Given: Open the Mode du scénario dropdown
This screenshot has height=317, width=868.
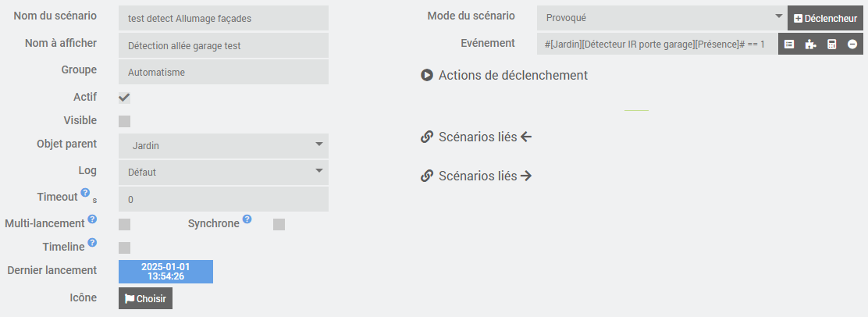Looking at the screenshot, I should point(661,17).
